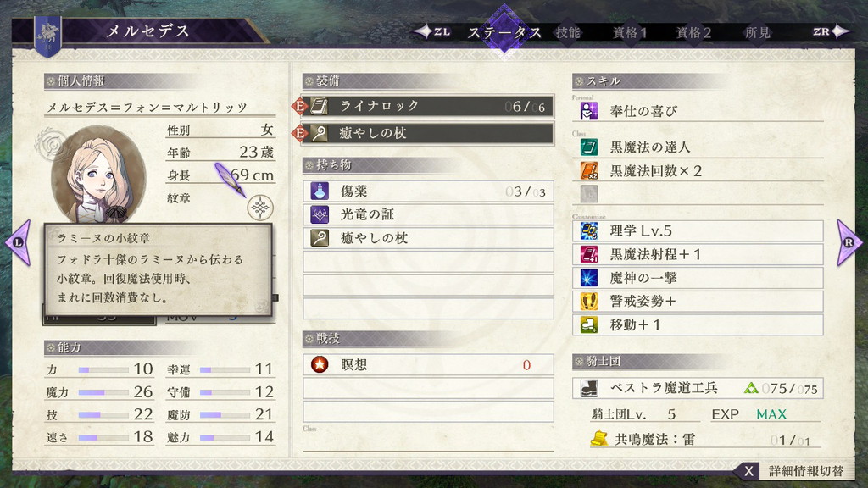Open the 所見 tab
868x488 pixels.
coord(757,33)
